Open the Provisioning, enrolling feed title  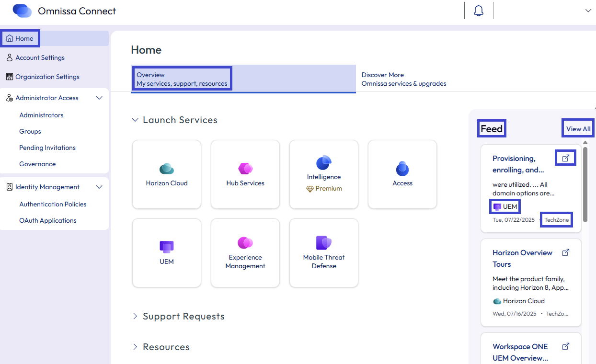[518, 164]
